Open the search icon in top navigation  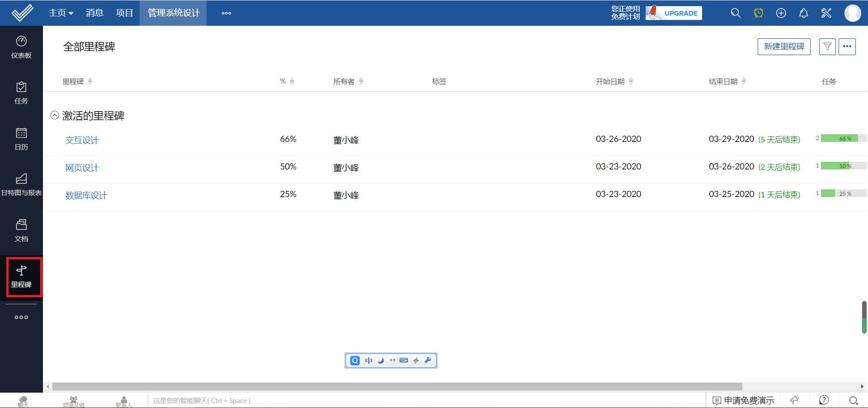pyautogui.click(x=736, y=13)
